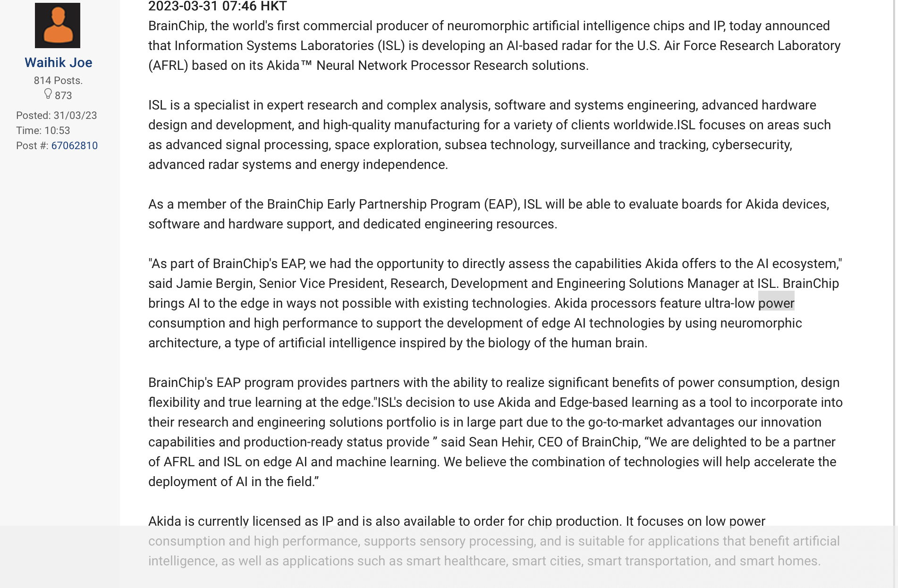Click the "Posted: 31/03/23" date text
The image size is (898, 588).
[57, 115]
